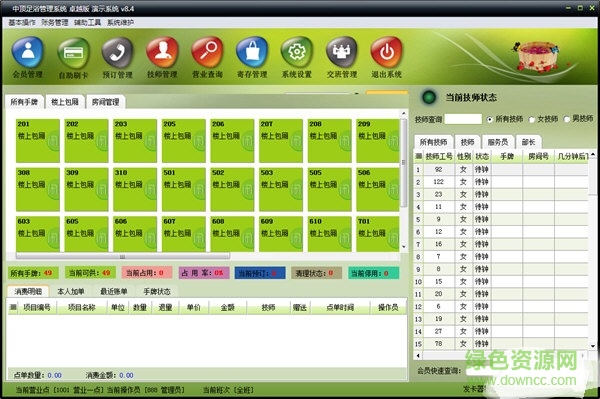Click the 当前占用 status indicator
Image resolution: width=600 pixels, height=399 pixels.
(146, 273)
